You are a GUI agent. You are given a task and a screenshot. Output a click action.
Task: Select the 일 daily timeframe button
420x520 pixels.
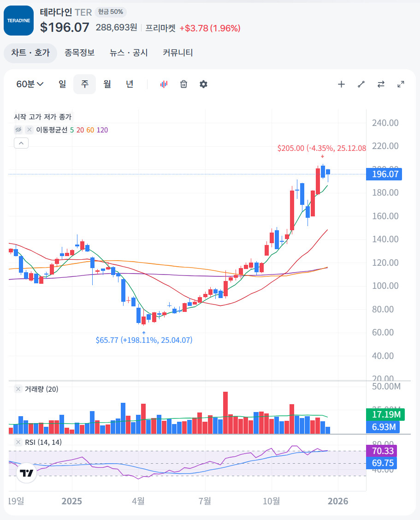pyautogui.click(x=62, y=84)
